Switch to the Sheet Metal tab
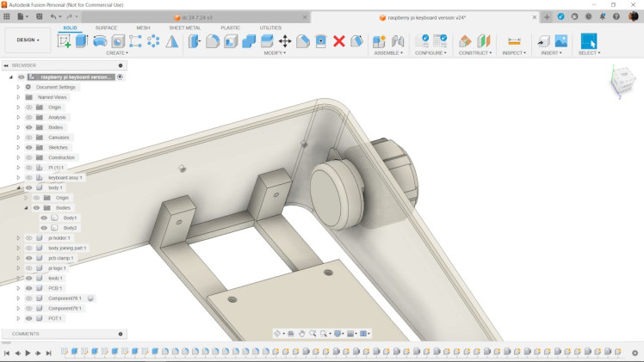Screen dimensions: 644x362 pyautogui.click(x=185, y=28)
